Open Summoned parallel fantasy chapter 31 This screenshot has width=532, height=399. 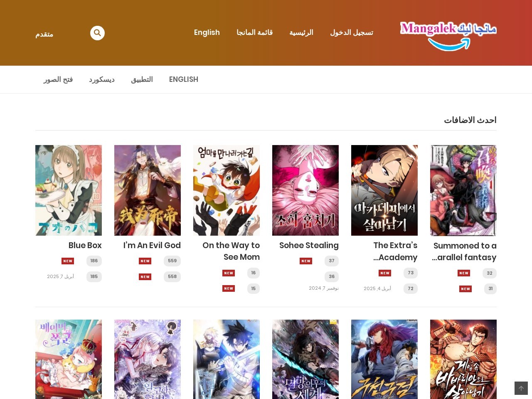coord(490,289)
